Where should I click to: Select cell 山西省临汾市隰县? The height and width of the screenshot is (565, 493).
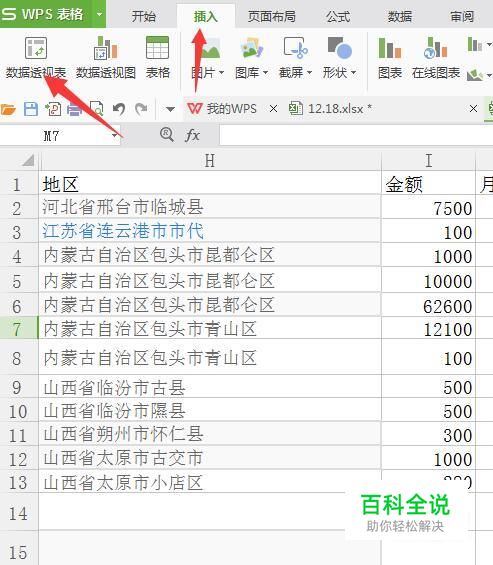210,411
